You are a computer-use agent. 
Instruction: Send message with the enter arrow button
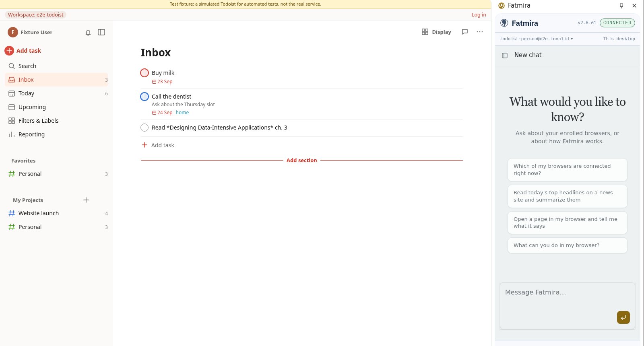coord(623,317)
